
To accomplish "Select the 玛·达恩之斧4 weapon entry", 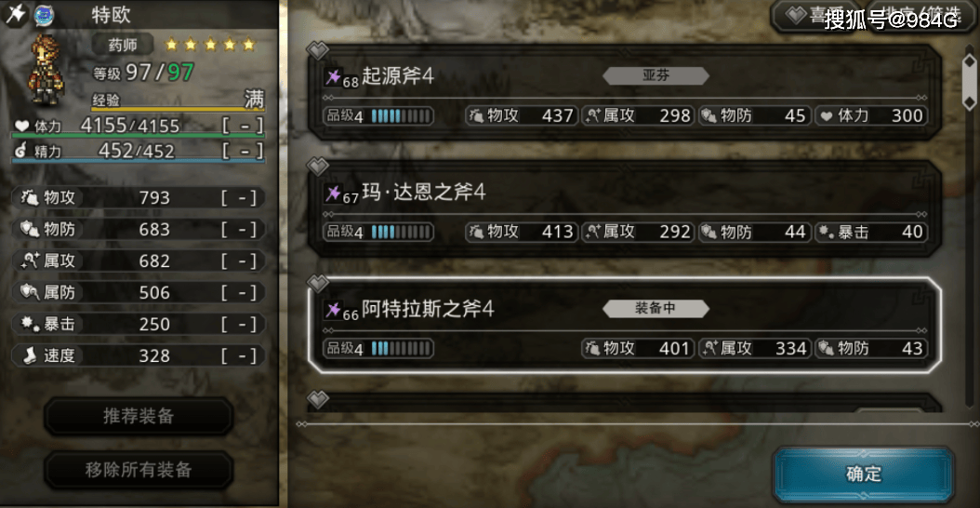I will point(625,209).
